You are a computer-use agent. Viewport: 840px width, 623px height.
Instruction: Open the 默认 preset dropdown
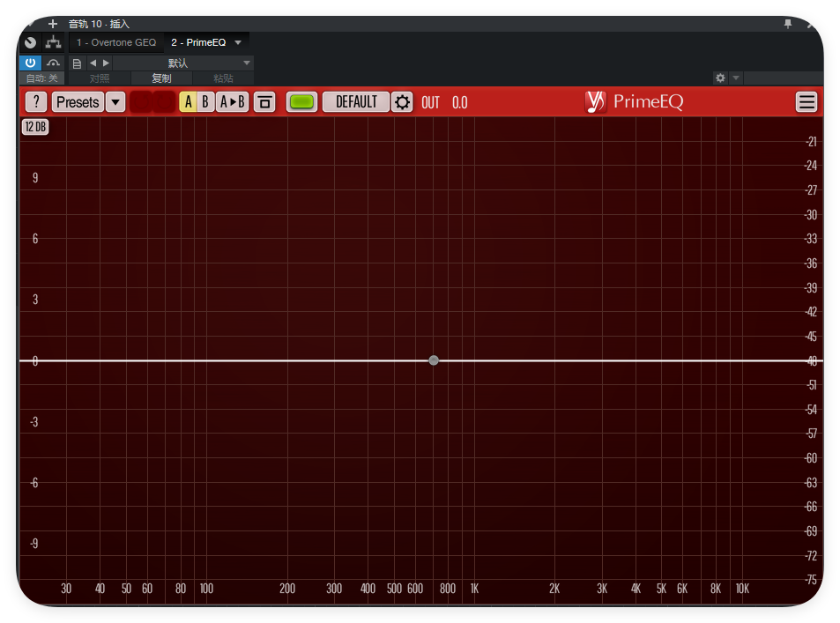pos(182,63)
